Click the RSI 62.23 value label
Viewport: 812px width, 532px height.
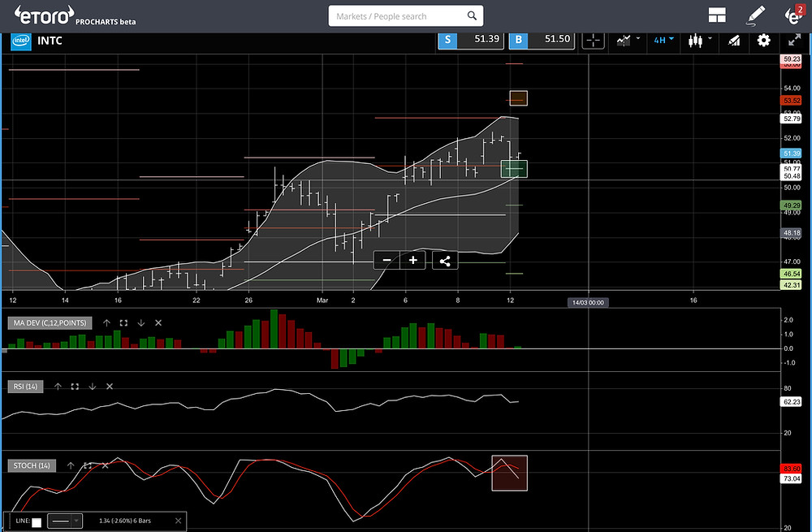coord(791,401)
